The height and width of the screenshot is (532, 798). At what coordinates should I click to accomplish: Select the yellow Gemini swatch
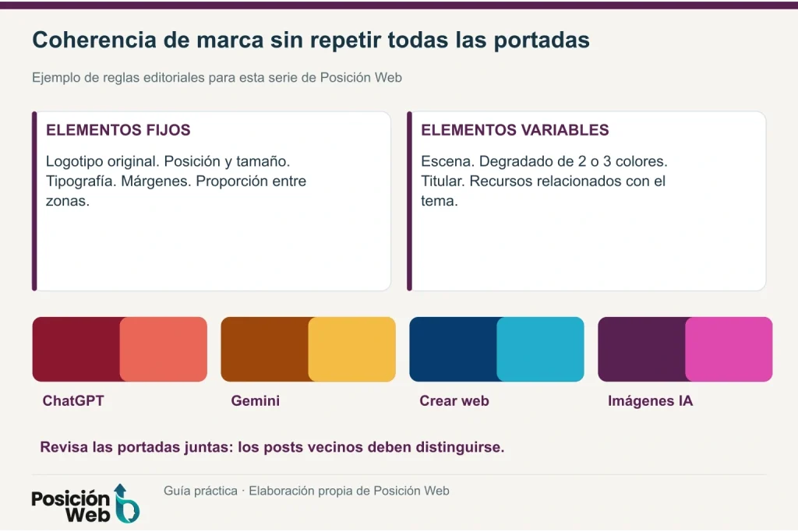click(352, 350)
